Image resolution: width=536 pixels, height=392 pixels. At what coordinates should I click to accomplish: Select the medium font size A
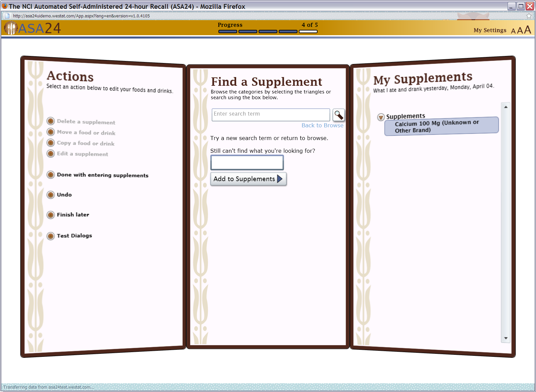[520, 30]
